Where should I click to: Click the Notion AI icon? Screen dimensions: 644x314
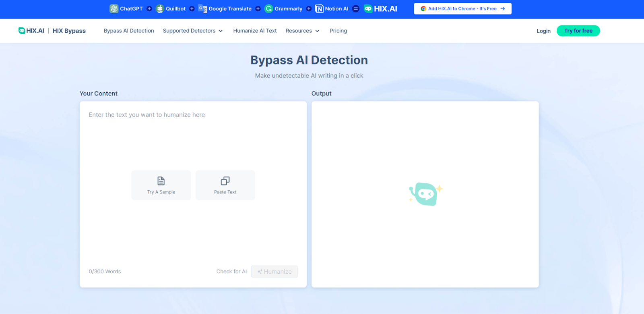[x=319, y=8]
